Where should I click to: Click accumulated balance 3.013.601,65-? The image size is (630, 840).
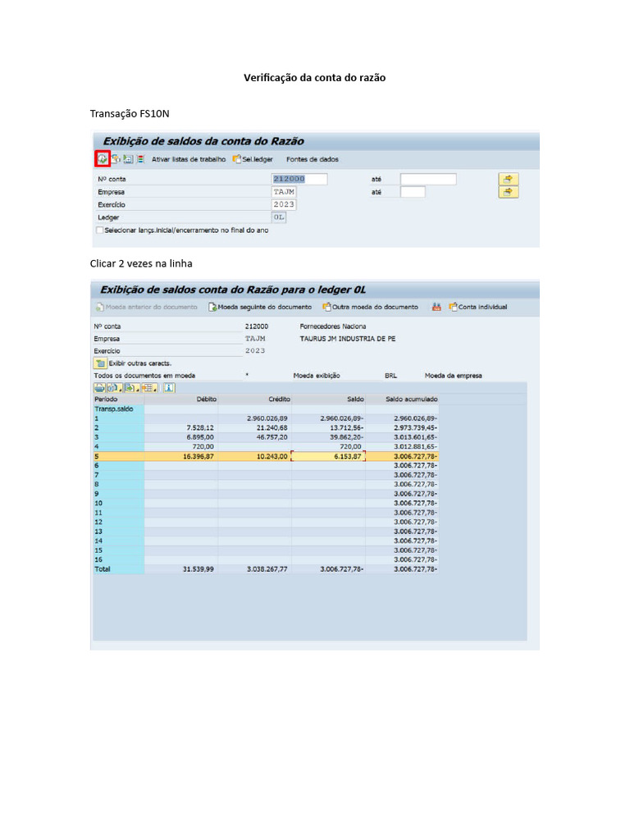pos(415,437)
